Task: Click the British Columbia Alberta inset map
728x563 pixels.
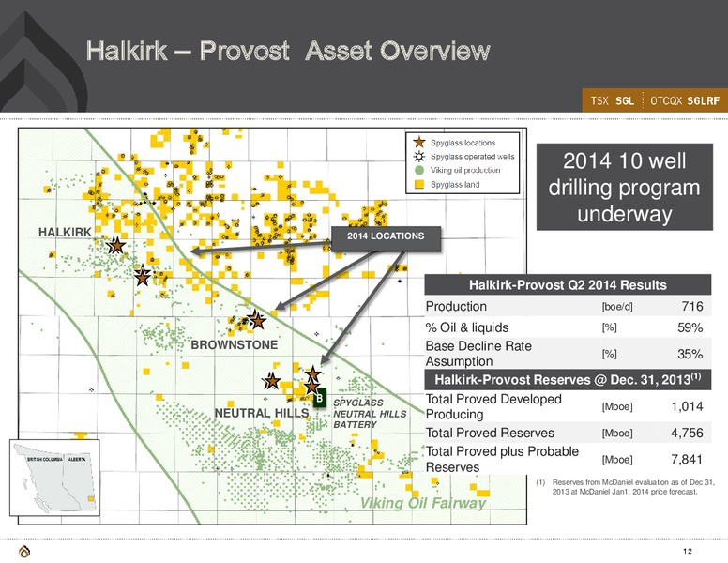Action: [x=54, y=478]
